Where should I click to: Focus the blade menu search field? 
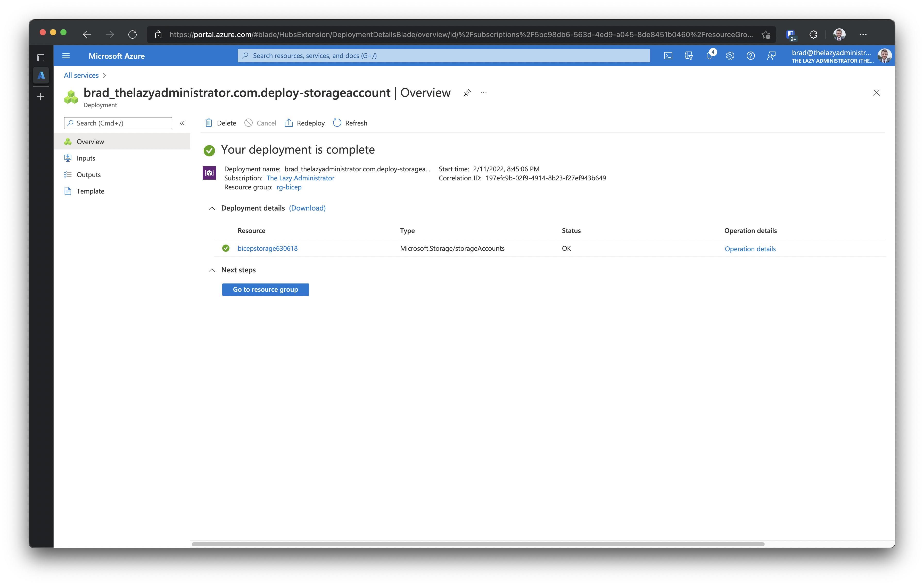tap(118, 123)
